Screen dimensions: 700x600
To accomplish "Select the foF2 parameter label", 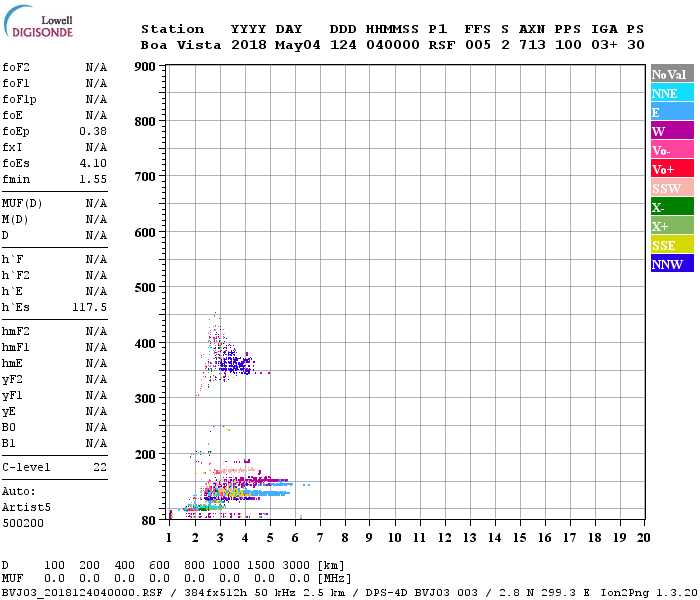I will tap(16, 67).
